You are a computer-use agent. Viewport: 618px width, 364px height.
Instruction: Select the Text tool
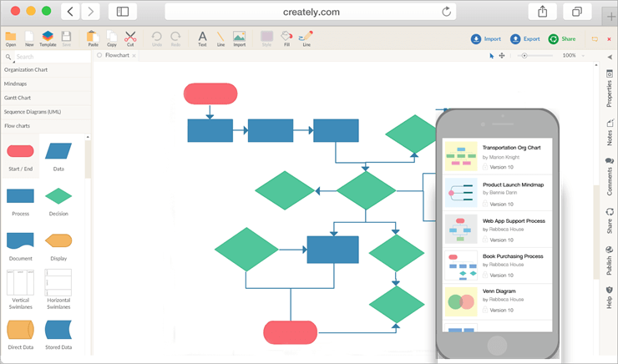[x=202, y=38]
